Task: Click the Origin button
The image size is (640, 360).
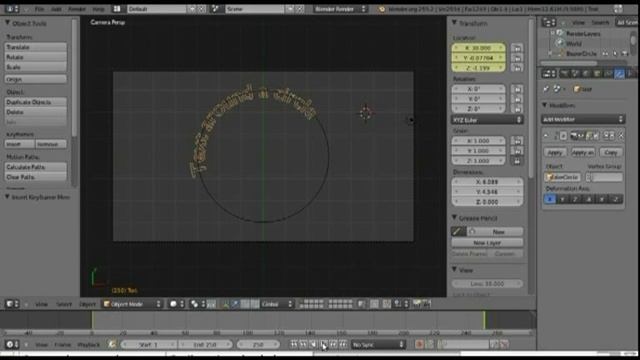Action: click(x=36, y=79)
